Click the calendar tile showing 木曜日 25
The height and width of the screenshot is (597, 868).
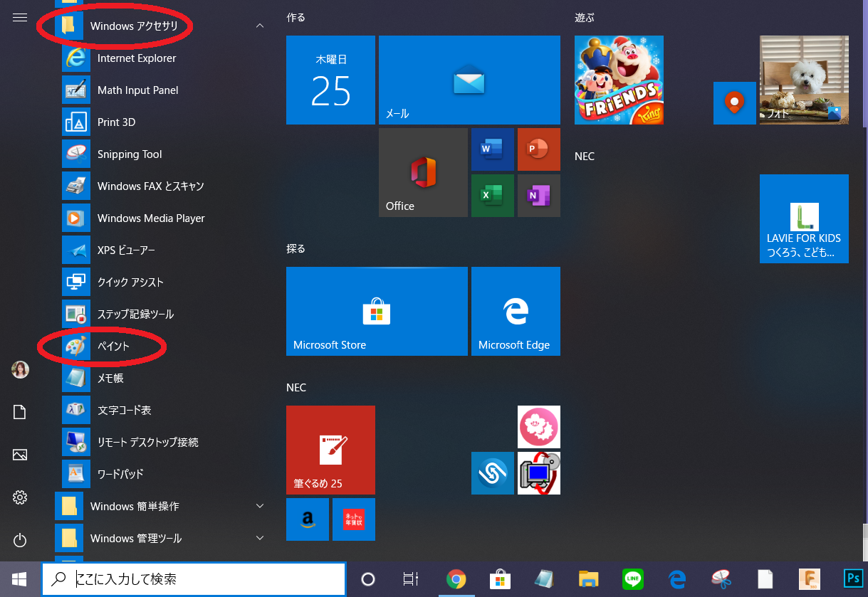tap(330, 80)
